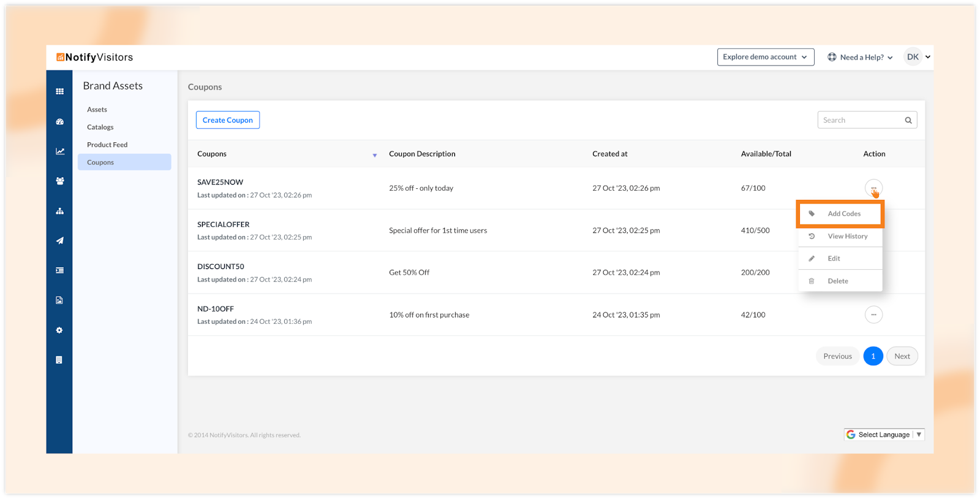The height and width of the screenshot is (499, 980).
Task: Open the indented list icon in sidebar
Action: pyautogui.click(x=59, y=270)
